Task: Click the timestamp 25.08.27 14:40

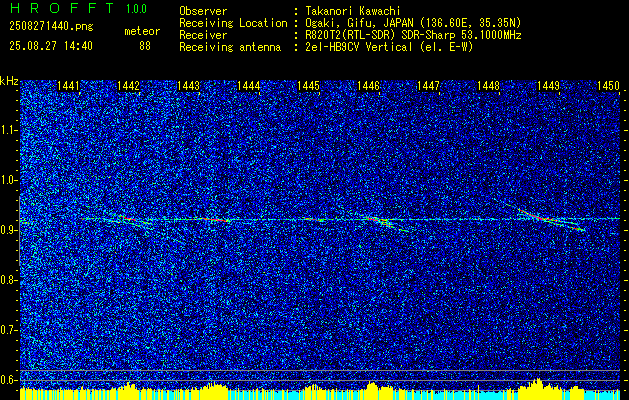Action: [x=51, y=46]
